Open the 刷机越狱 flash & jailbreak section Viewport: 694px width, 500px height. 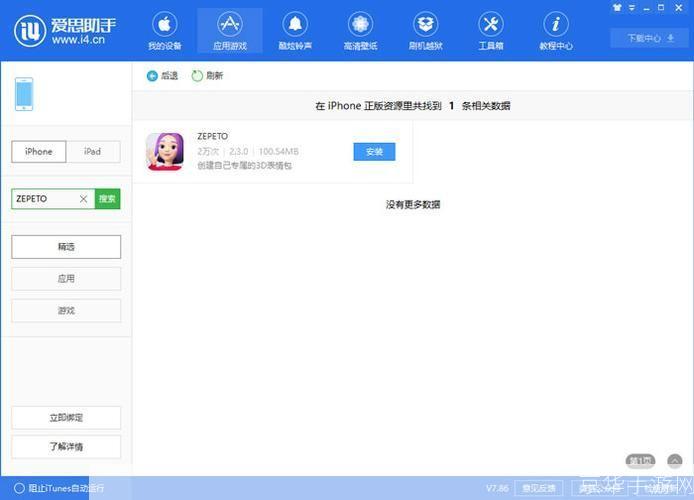click(426, 31)
